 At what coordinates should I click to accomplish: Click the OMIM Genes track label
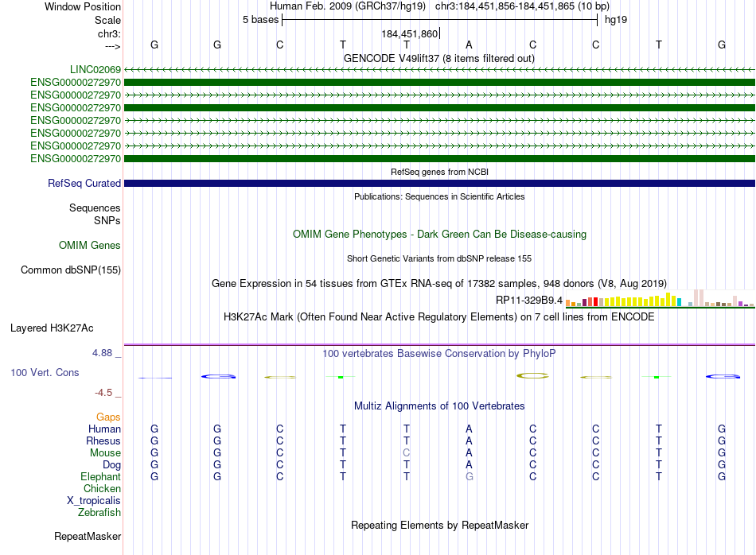tap(90, 245)
